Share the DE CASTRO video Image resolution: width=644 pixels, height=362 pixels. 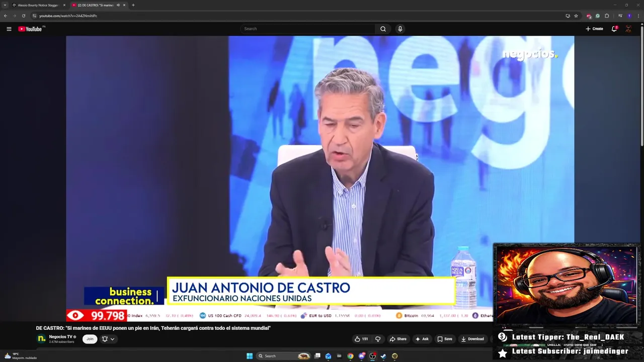pyautogui.click(x=398, y=339)
